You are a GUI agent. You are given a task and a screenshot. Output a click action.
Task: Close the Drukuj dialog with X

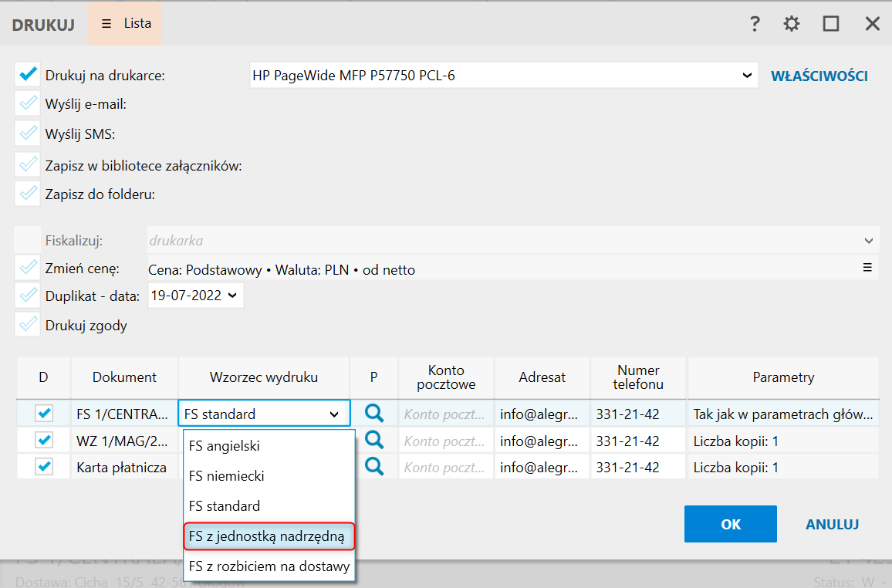(x=872, y=24)
